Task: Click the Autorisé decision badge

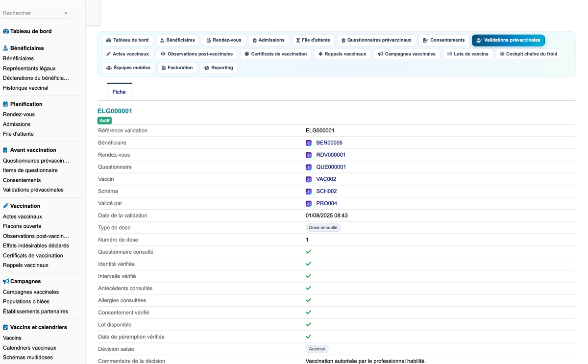Action: [x=317, y=349]
